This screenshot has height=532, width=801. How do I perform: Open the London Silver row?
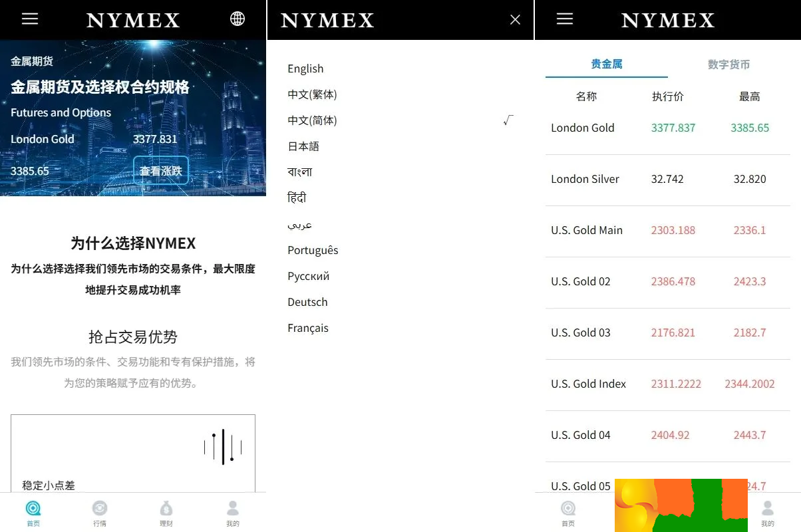pos(668,180)
